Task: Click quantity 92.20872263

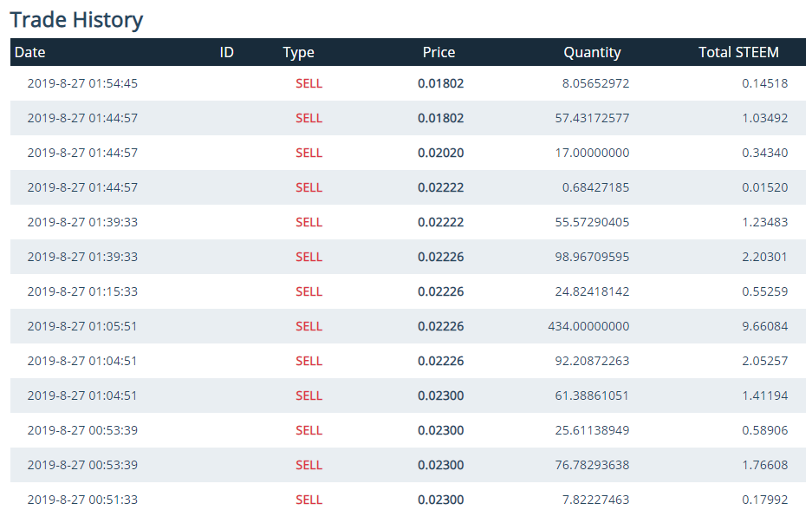Action: tap(592, 361)
